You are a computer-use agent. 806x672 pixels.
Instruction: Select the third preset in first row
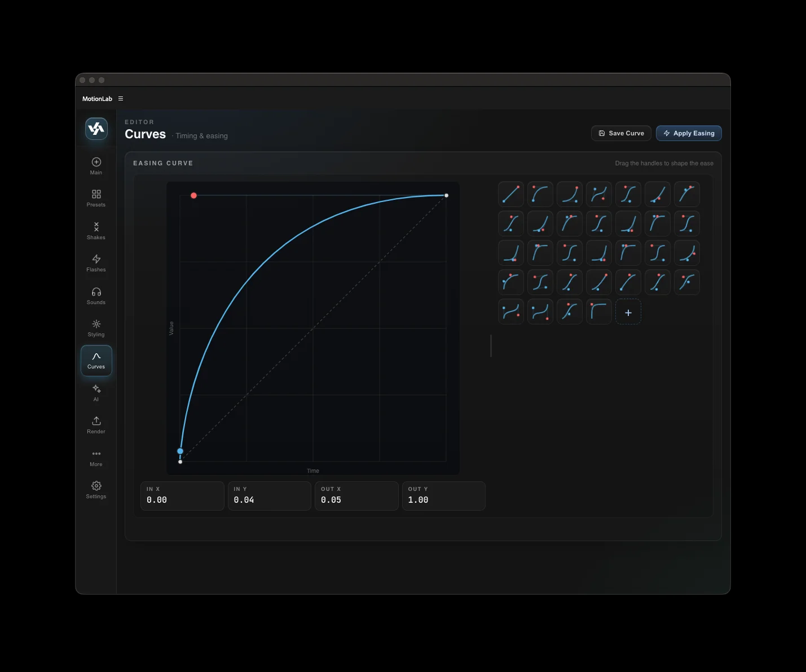570,194
